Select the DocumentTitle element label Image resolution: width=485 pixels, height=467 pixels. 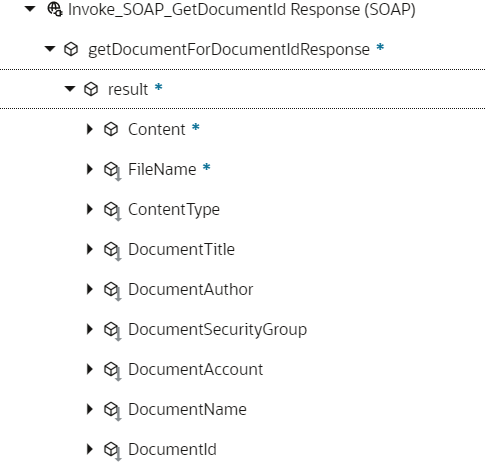[x=181, y=249]
